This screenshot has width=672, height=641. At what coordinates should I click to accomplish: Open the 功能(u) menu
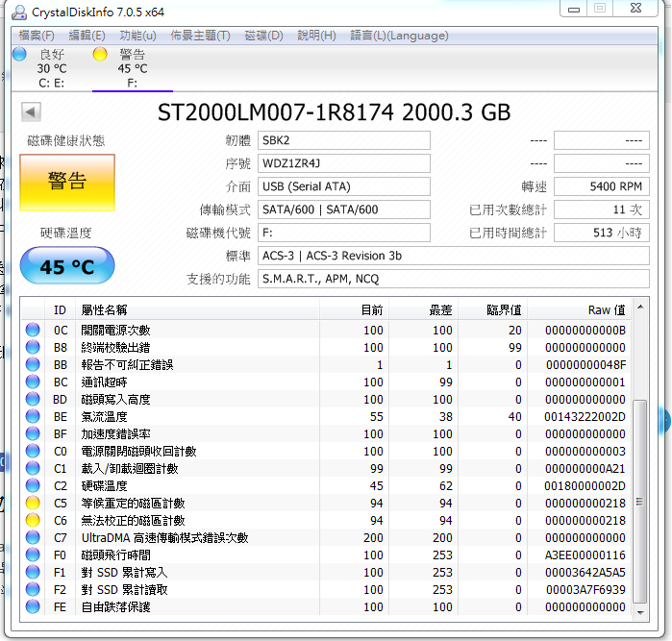pos(138,36)
